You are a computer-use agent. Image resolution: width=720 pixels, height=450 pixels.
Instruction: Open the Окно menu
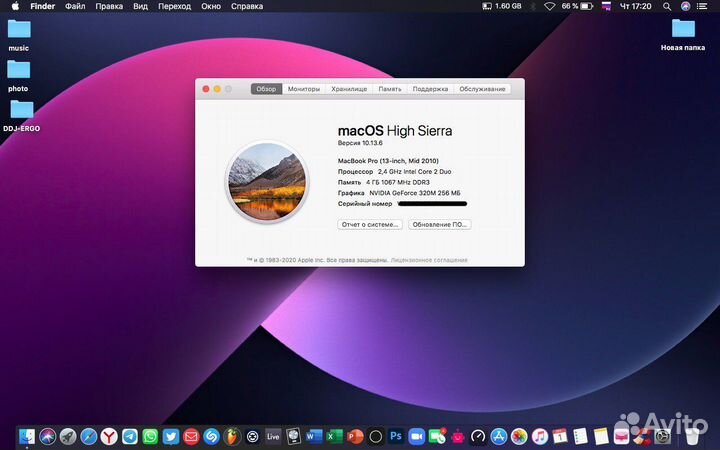pyautogui.click(x=211, y=6)
